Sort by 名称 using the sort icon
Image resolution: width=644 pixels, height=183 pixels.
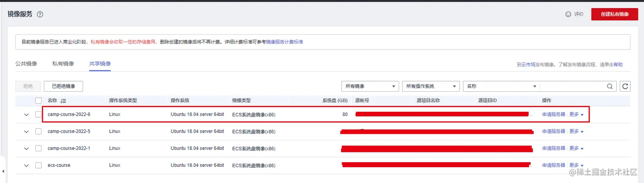coord(63,101)
